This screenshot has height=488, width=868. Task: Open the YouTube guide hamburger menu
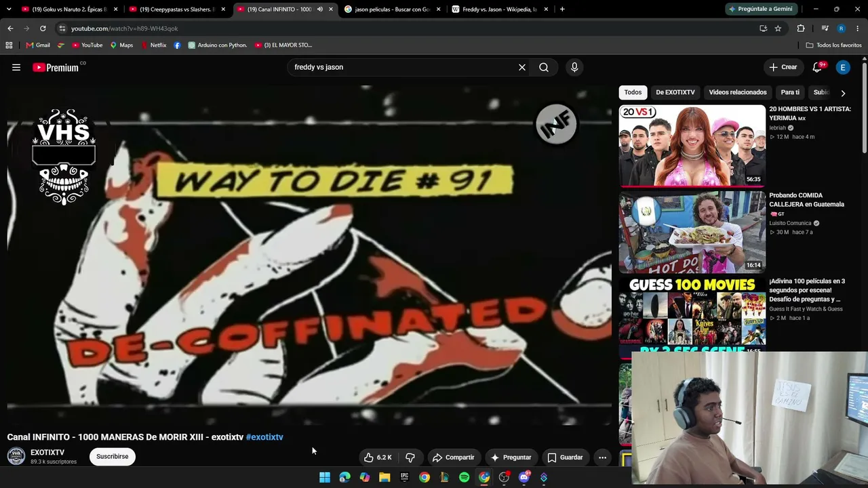16,67
